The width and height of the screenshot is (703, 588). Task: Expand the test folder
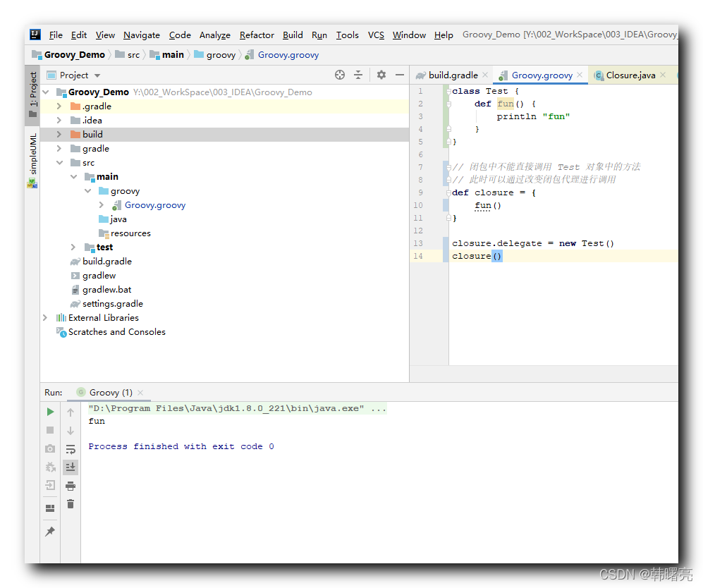tap(73, 247)
